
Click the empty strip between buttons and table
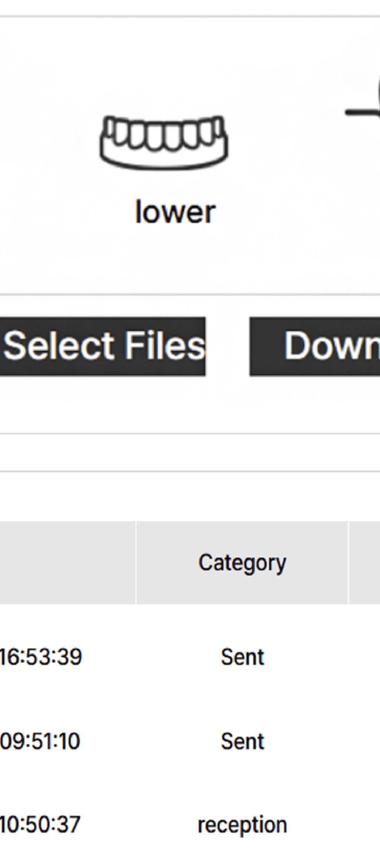point(188,452)
